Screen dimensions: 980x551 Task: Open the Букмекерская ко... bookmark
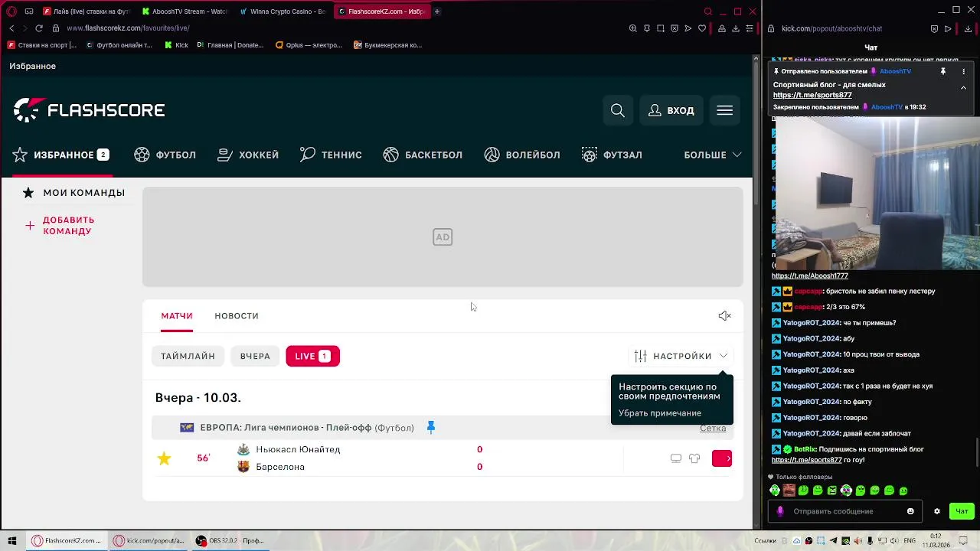(x=387, y=45)
